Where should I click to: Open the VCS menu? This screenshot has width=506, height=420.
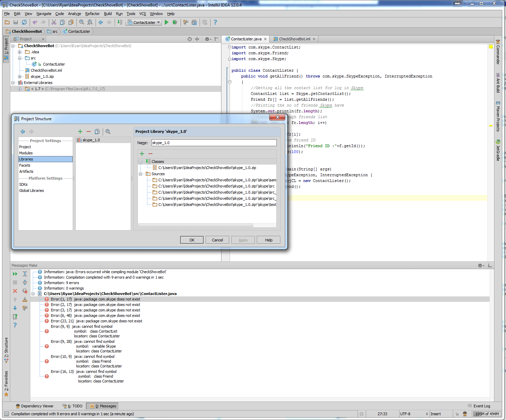tap(143, 14)
